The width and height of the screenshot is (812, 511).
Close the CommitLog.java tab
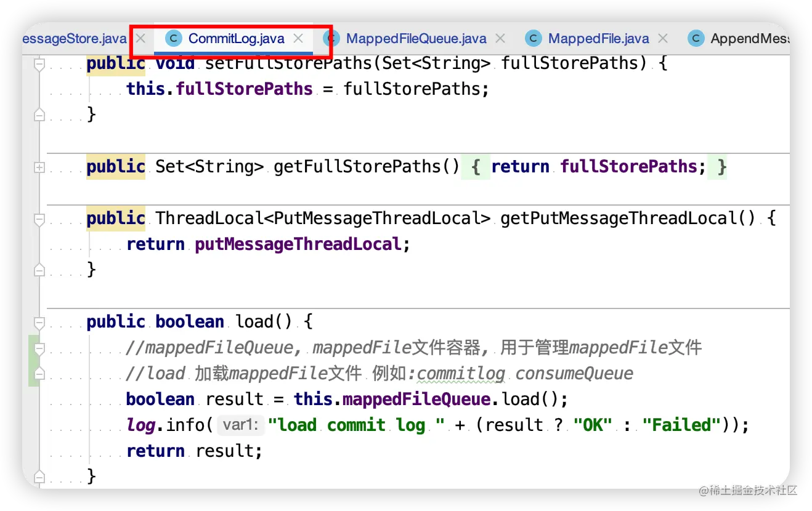pyautogui.click(x=298, y=39)
